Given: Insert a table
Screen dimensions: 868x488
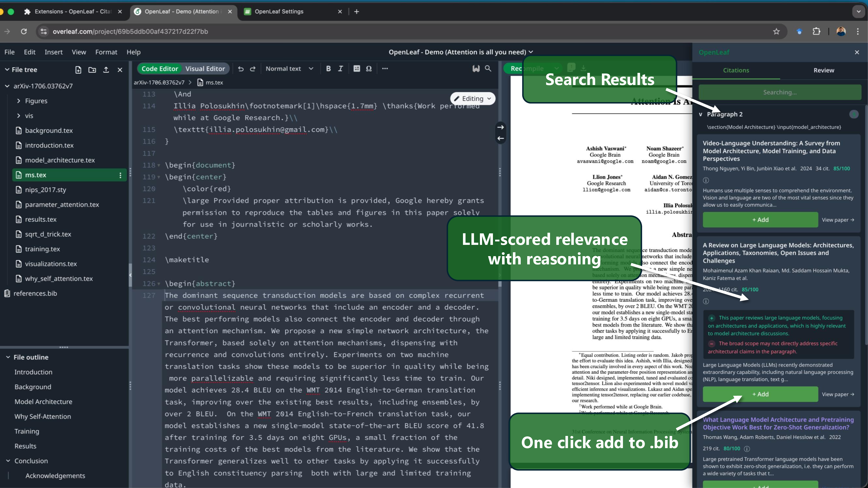Looking at the screenshot, I should coord(356,69).
